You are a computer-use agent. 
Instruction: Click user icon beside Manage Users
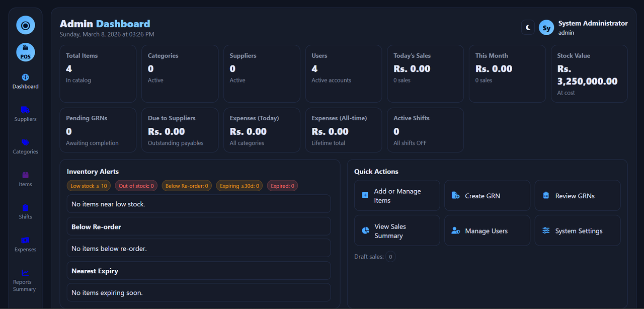click(x=456, y=230)
